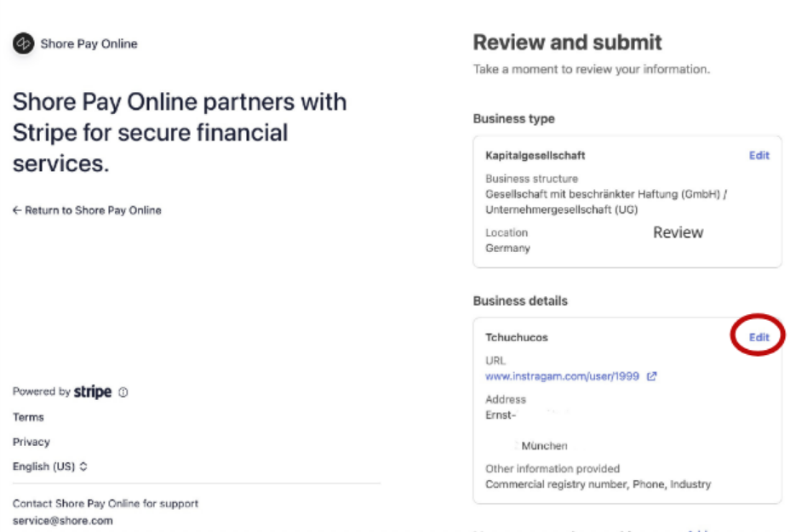
Task: Open the Privacy link
Action: pyautogui.click(x=31, y=442)
